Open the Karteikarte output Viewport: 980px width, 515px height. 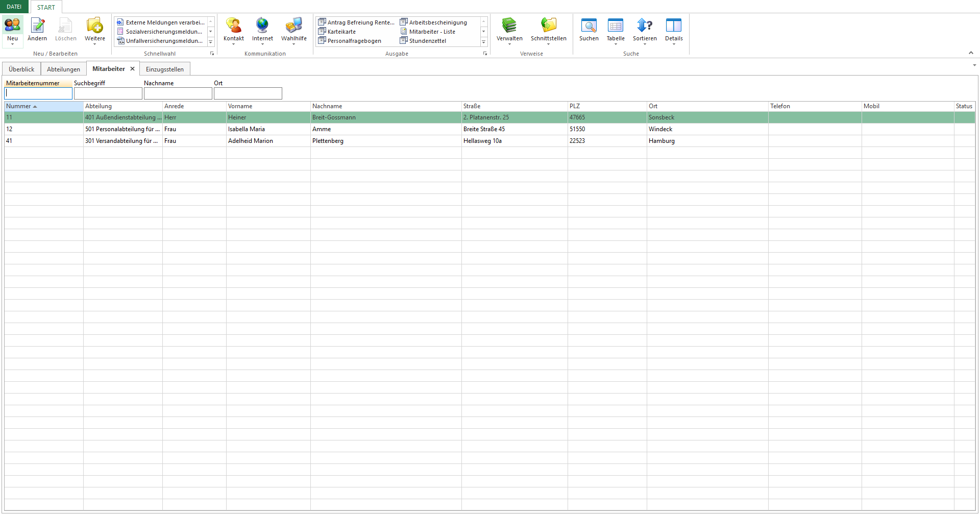pyautogui.click(x=337, y=32)
